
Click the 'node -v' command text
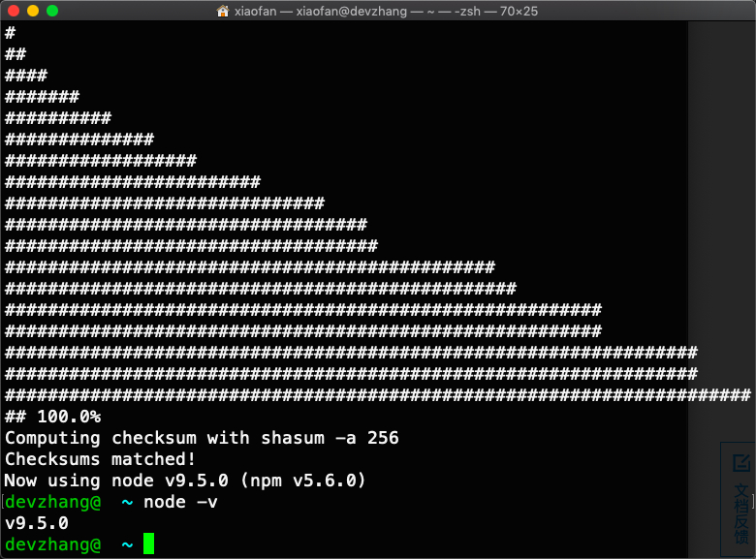(x=180, y=502)
